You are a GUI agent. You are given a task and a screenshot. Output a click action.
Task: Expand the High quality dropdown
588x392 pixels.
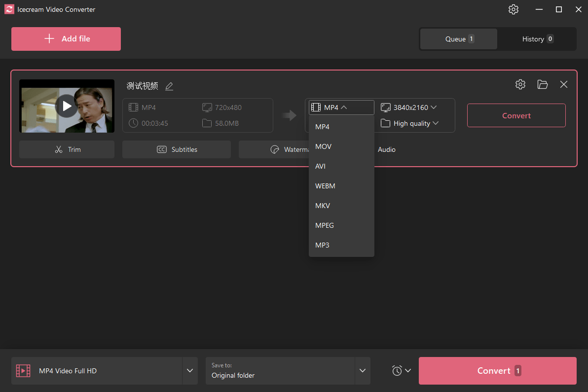tap(410, 123)
